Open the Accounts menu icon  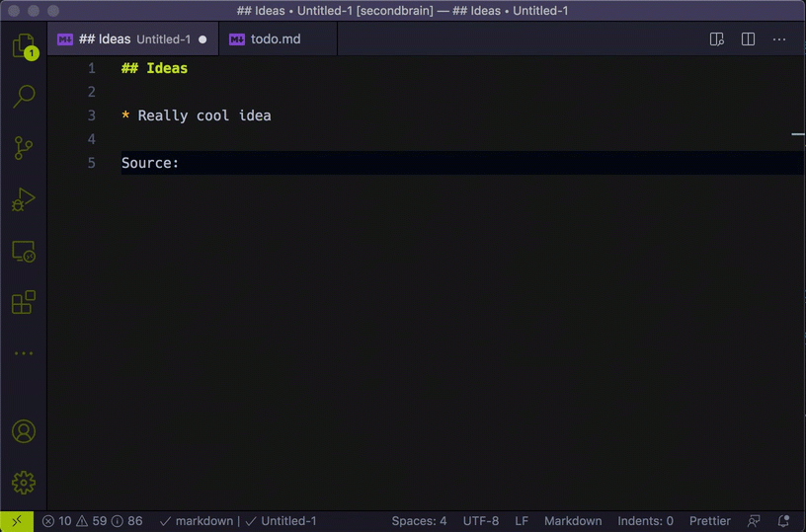[24, 431]
